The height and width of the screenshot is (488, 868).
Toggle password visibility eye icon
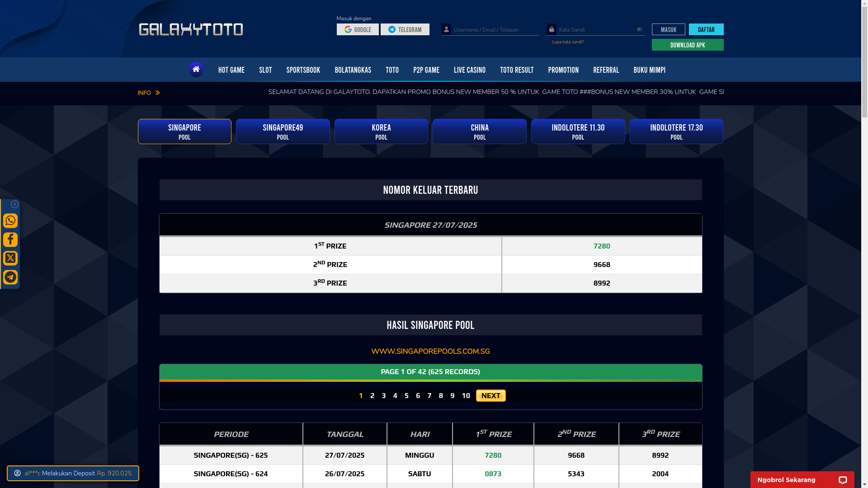pos(639,30)
